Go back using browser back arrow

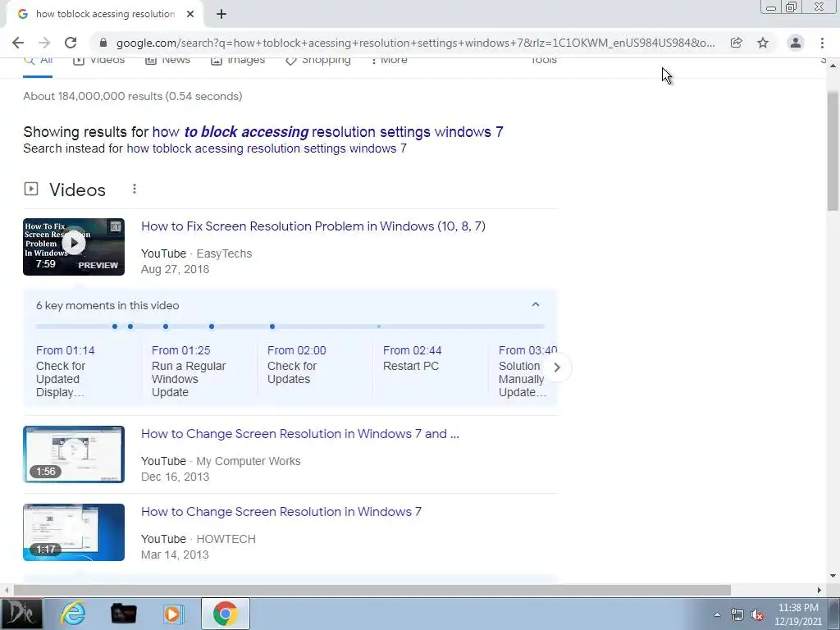tap(18, 43)
